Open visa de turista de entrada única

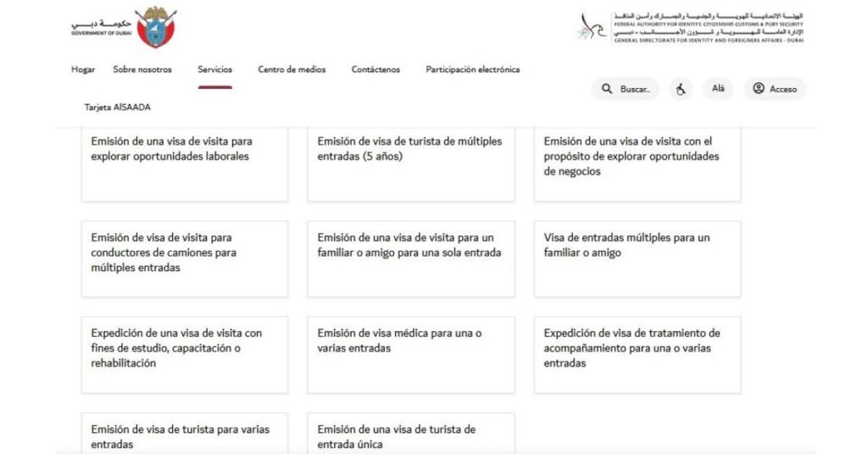(x=410, y=435)
